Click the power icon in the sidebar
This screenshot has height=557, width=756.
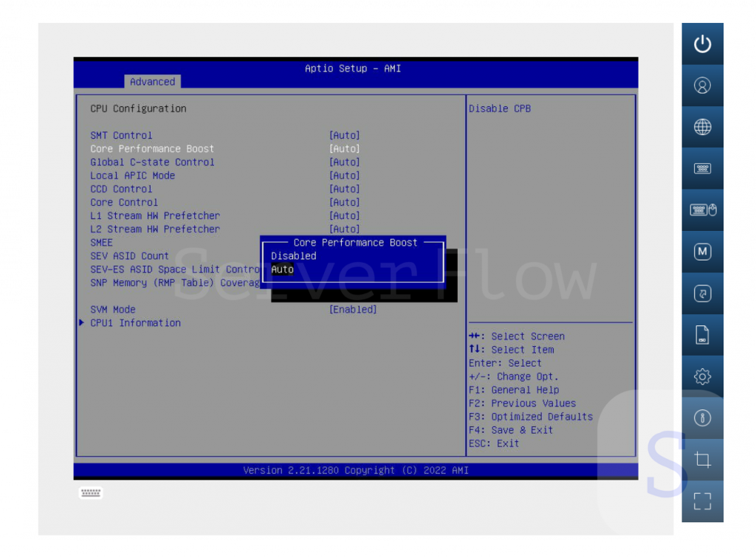(702, 44)
